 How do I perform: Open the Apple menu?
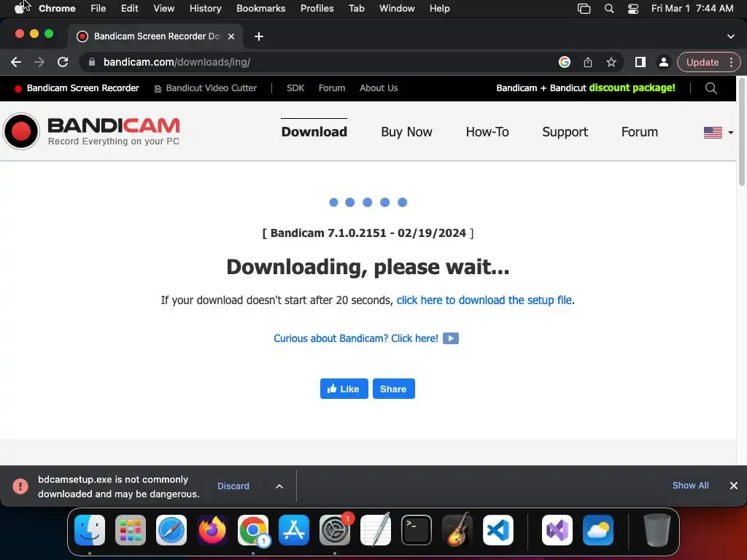[19, 9]
